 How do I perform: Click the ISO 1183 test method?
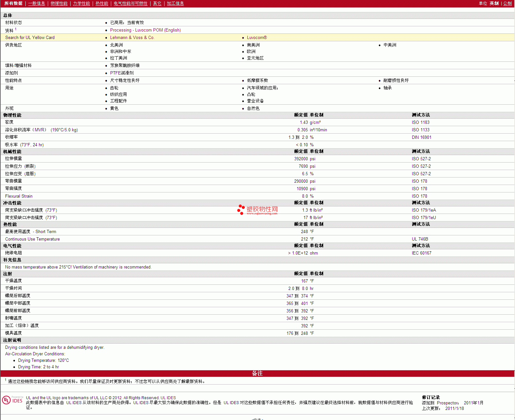tap(420, 122)
